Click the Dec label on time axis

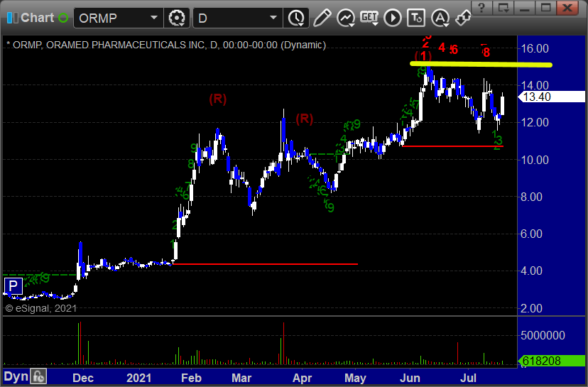pyautogui.click(x=83, y=378)
